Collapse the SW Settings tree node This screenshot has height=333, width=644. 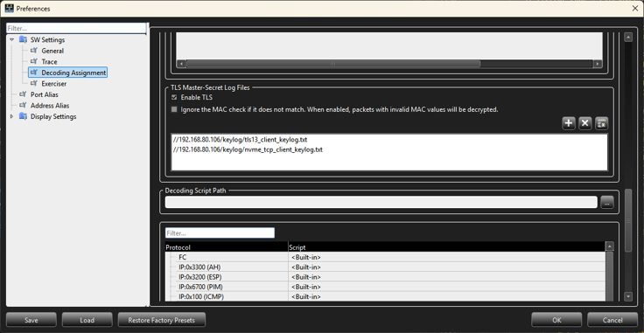pos(11,40)
